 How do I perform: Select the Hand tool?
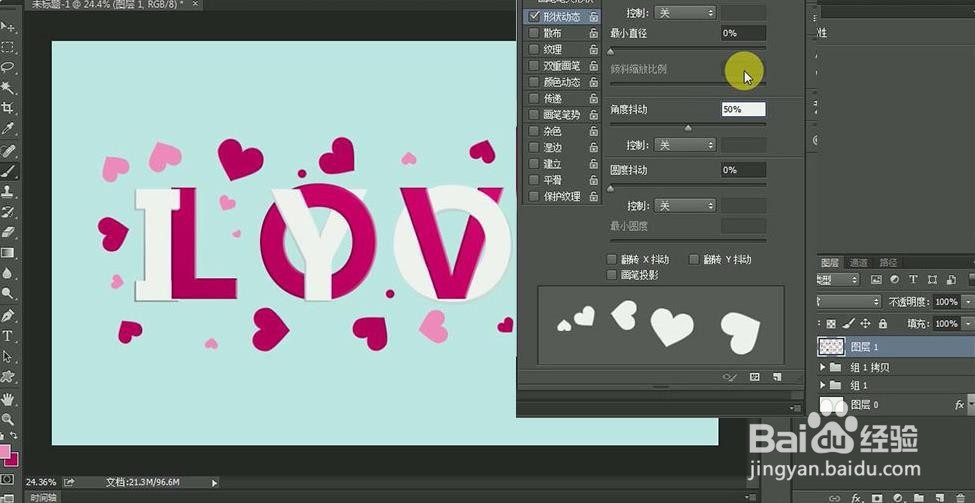point(8,399)
